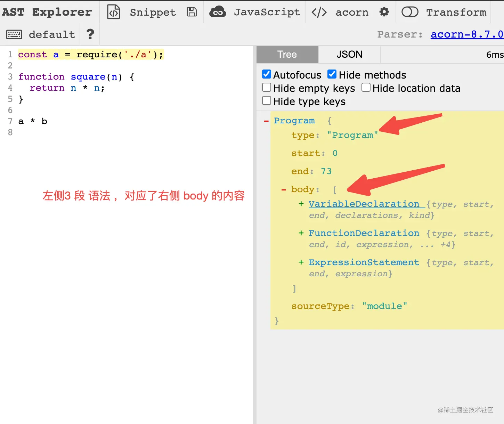Viewport: 504px width, 424px height.
Task: Select the Tree tab
Action: (x=287, y=55)
